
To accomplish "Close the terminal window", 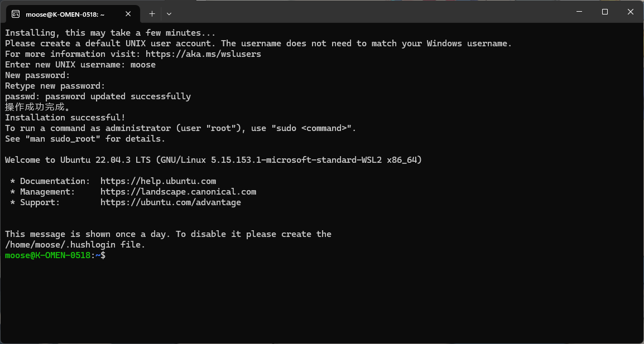I will click(631, 12).
